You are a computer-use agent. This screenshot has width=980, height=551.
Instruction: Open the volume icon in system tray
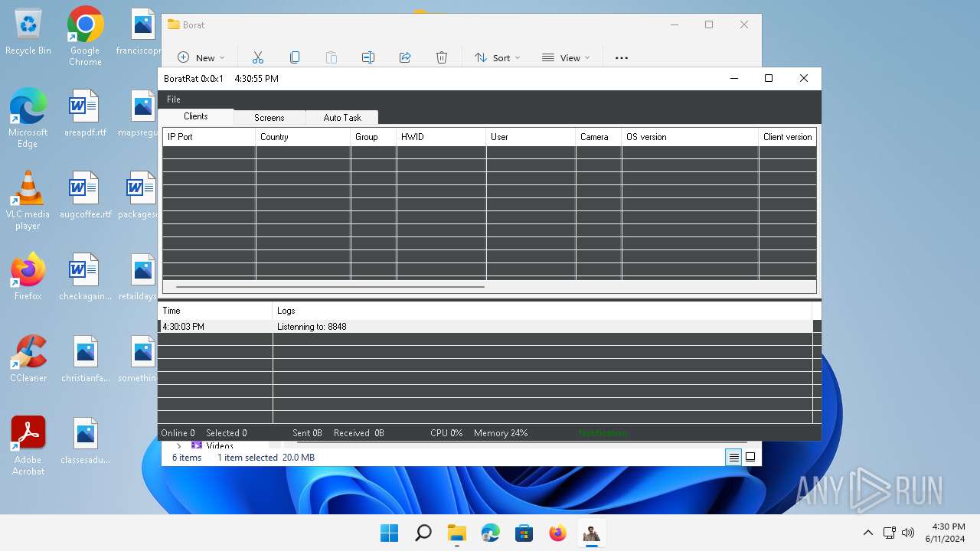coord(909,533)
